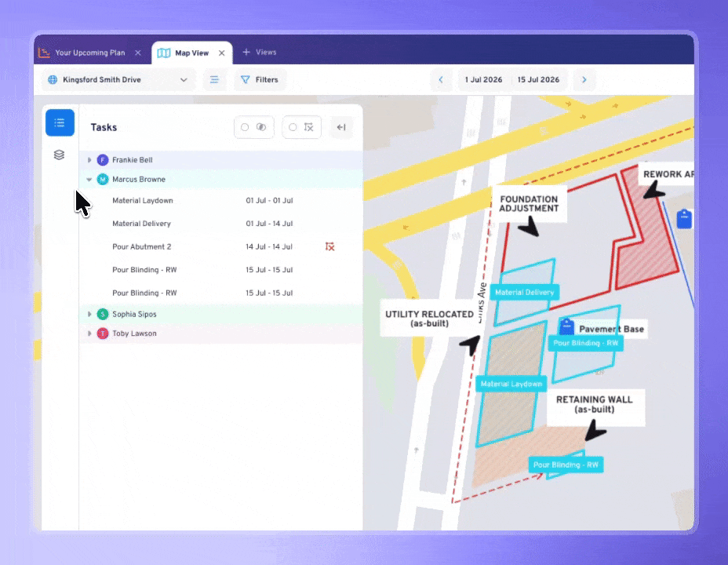Switch to Map View tab
728x565 pixels.
tap(191, 53)
